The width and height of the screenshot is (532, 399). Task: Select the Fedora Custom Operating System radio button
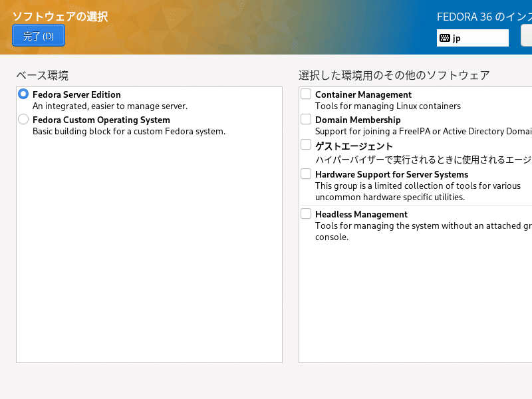pos(23,120)
